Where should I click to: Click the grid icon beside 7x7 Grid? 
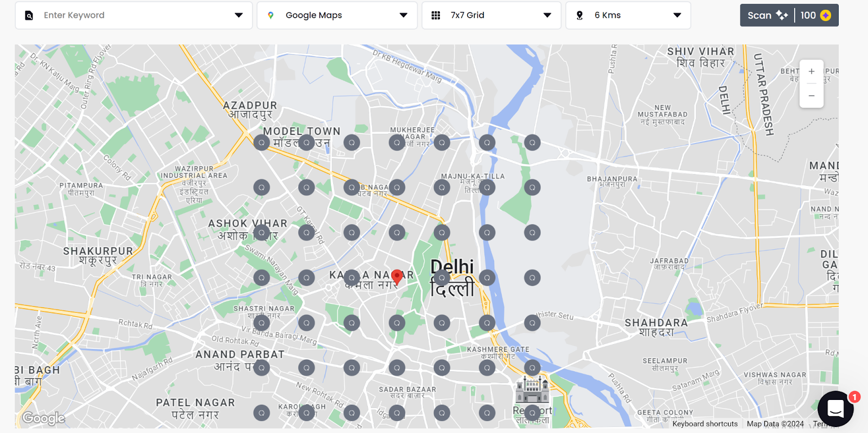pyautogui.click(x=436, y=15)
